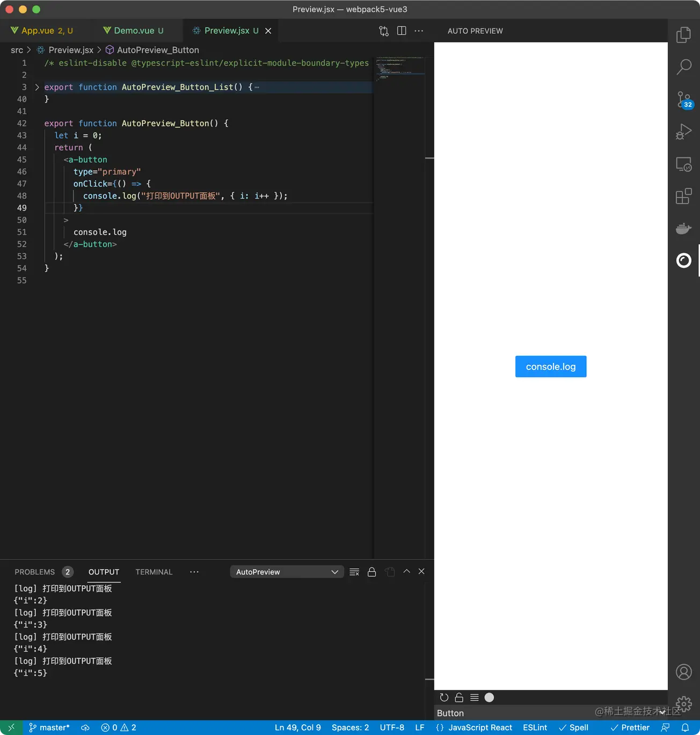Screen dimensions: 700x735
Task: Expand the folded AutoPreview_Button_List function
Action: tap(37, 87)
